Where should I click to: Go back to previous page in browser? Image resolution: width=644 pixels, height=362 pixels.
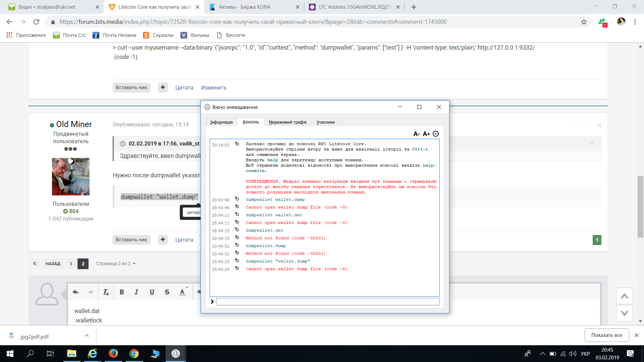tap(9, 22)
